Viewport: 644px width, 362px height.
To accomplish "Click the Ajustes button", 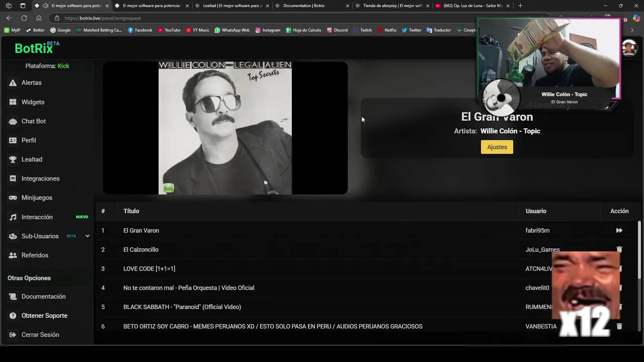I will [x=497, y=147].
